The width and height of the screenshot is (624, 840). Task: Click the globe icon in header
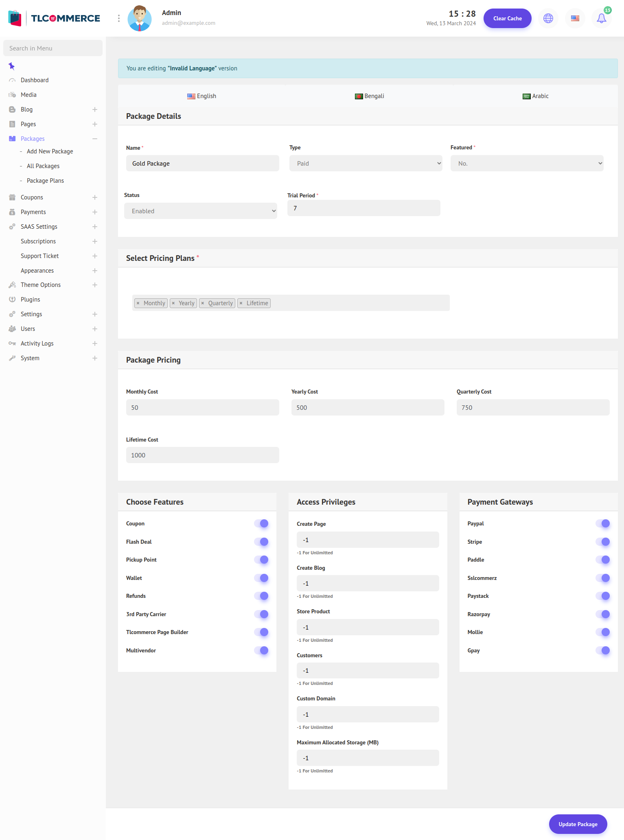pos(548,18)
